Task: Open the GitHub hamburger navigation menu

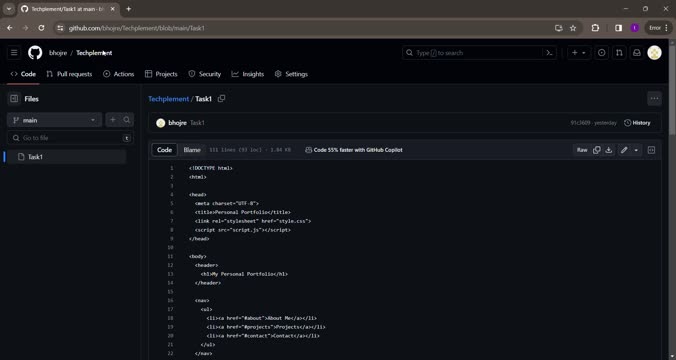Action: point(14,53)
